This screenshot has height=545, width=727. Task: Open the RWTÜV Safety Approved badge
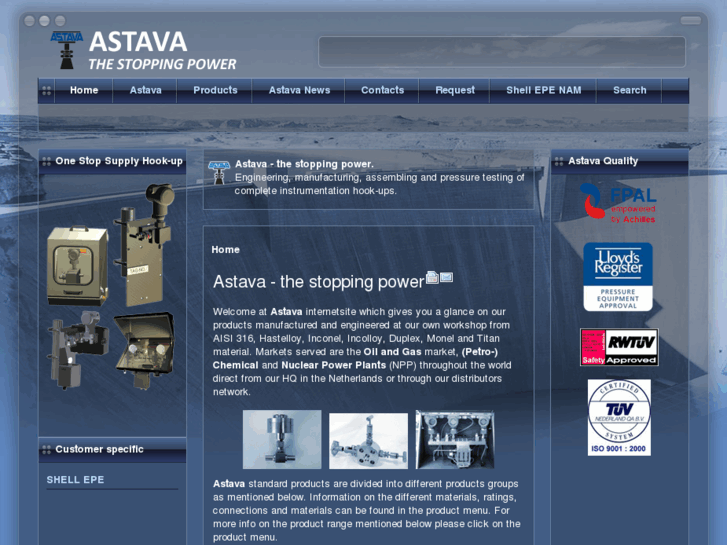point(619,347)
